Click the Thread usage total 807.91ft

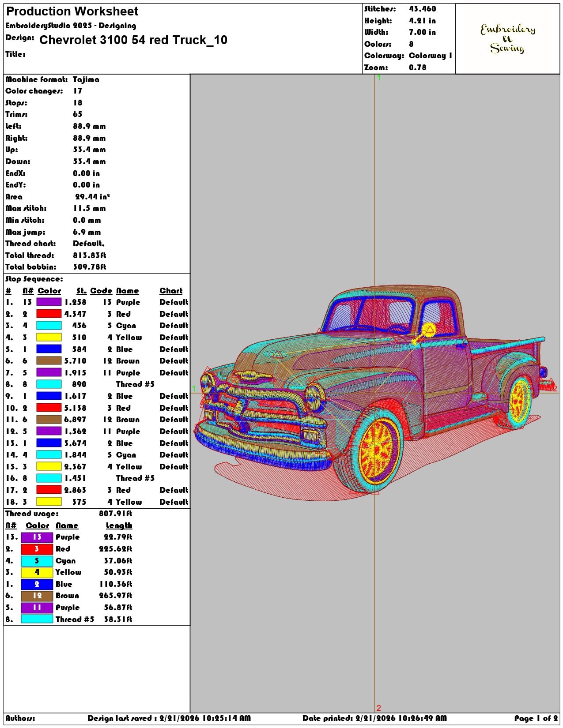click(116, 514)
